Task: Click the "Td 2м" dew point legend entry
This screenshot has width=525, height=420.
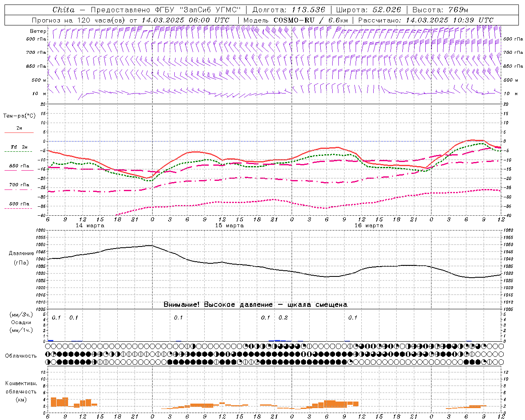Action: [x=19, y=147]
